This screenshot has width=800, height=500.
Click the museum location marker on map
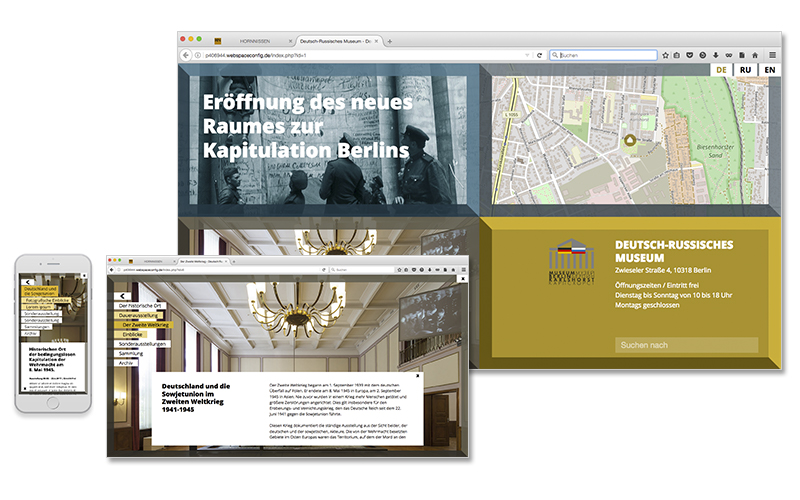tap(629, 141)
